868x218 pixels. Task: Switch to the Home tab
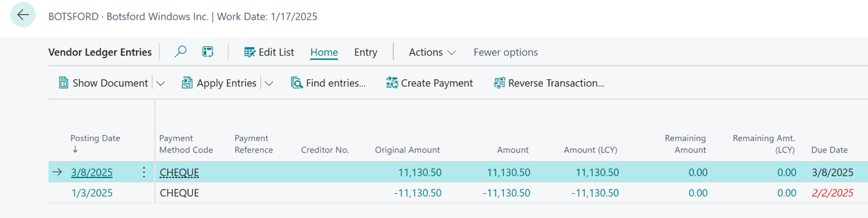324,52
